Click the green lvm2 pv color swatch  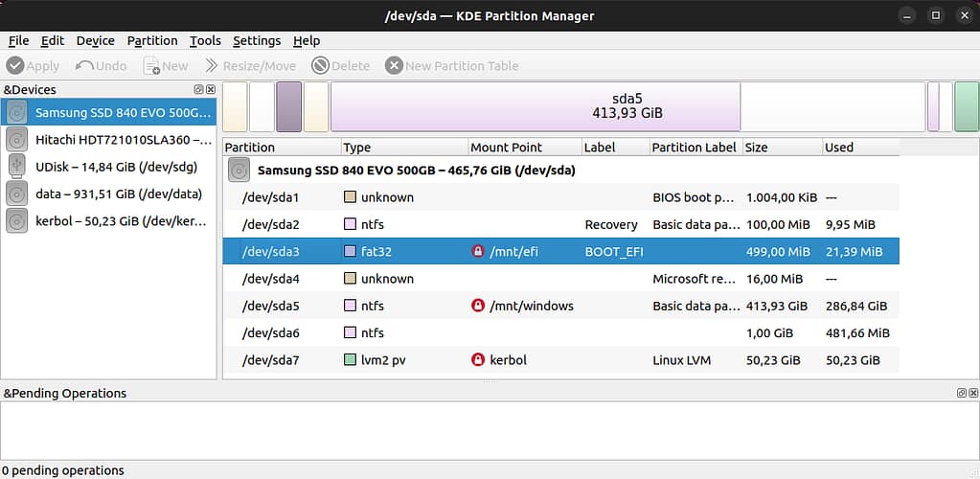coord(351,360)
